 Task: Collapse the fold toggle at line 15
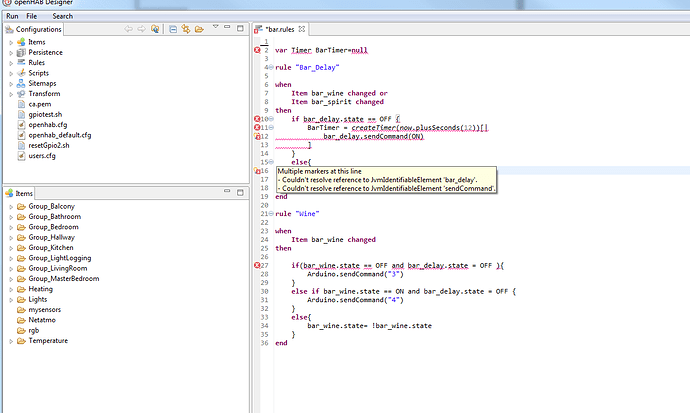pos(271,162)
